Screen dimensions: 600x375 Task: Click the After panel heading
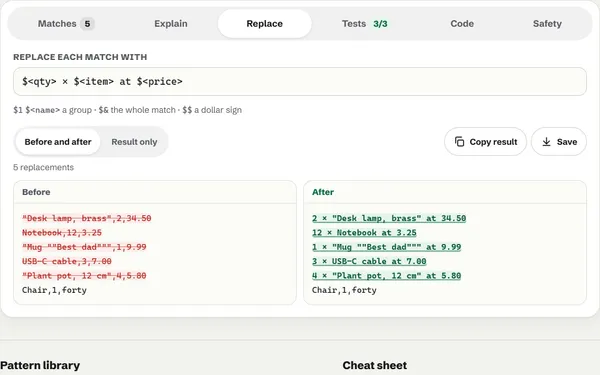(323, 192)
